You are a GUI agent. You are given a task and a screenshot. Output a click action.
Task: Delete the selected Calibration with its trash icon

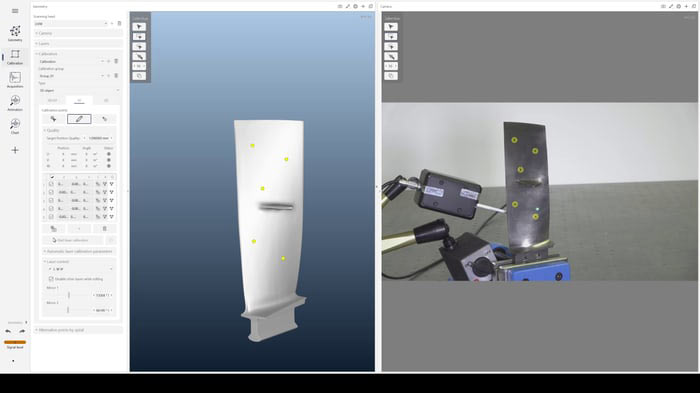point(116,62)
